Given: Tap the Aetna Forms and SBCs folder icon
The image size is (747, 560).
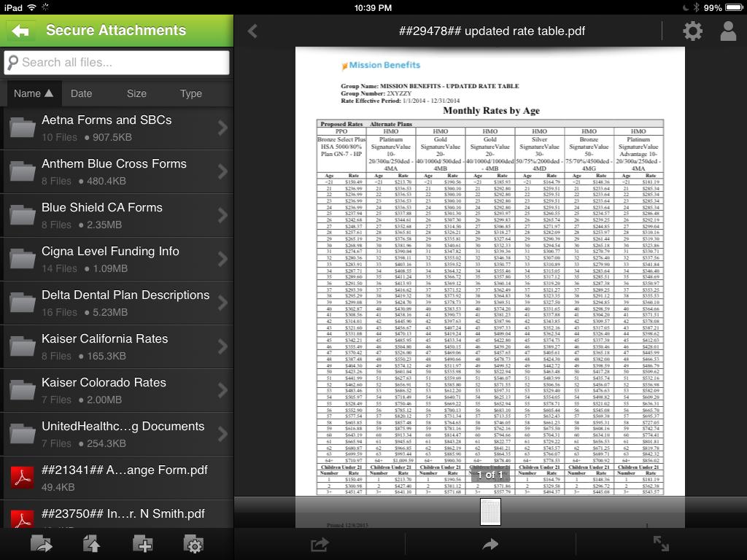Looking at the screenshot, I should coord(23,128).
